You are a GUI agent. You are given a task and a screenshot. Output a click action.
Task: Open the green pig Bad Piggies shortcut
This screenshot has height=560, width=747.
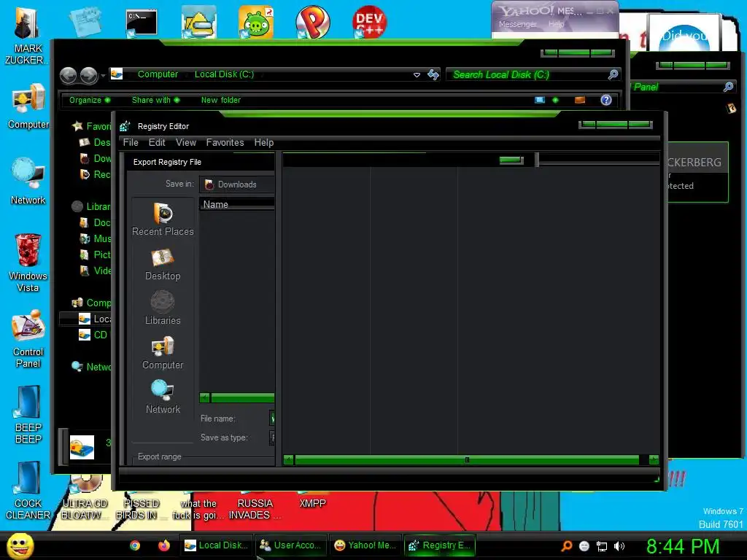click(256, 23)
